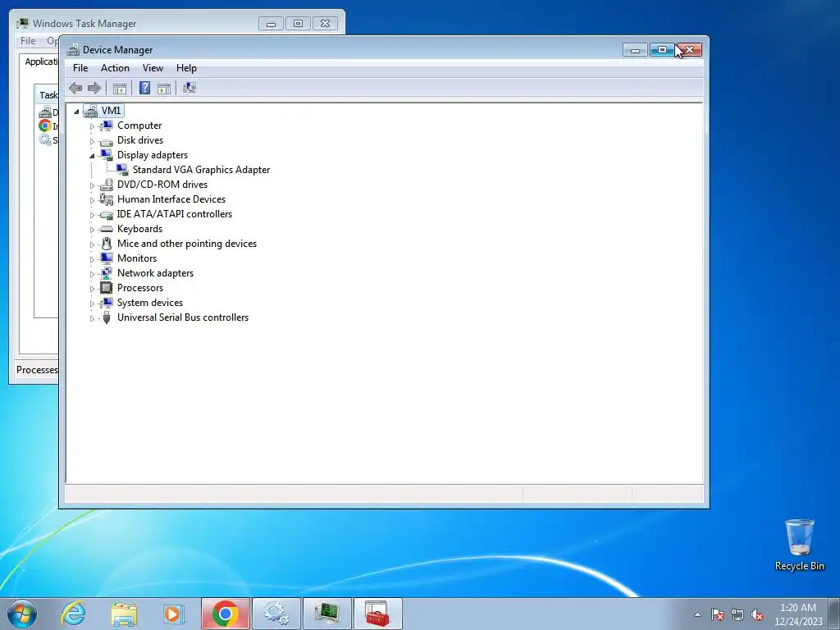Open File Explorer from the taskbar
Image resolution: width=840 pixels, height=630 pixels.
(124, 614)
